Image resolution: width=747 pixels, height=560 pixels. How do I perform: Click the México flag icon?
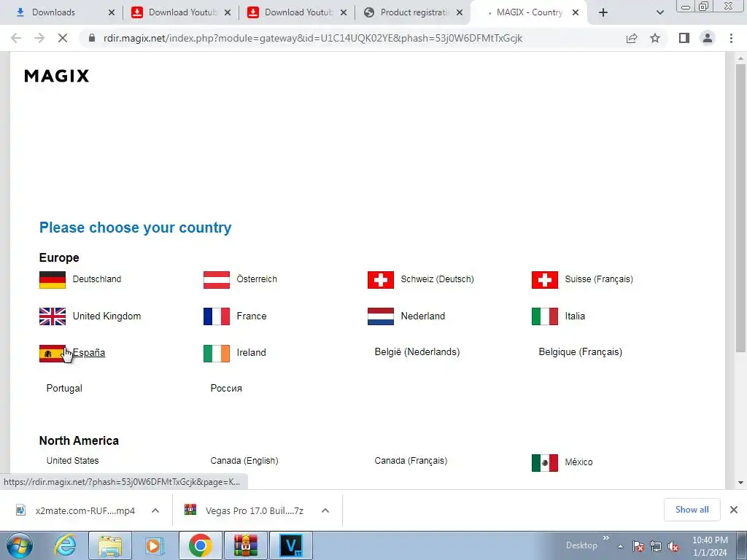pos(544,462)
